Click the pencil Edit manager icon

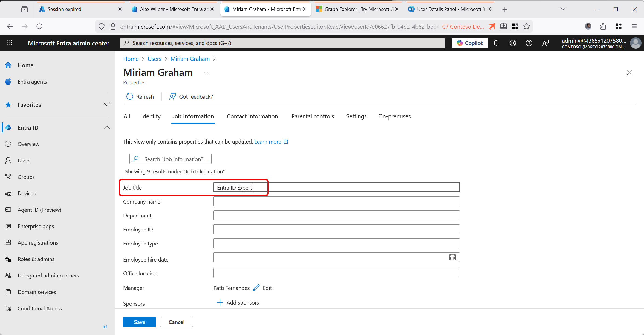[256, 288]
